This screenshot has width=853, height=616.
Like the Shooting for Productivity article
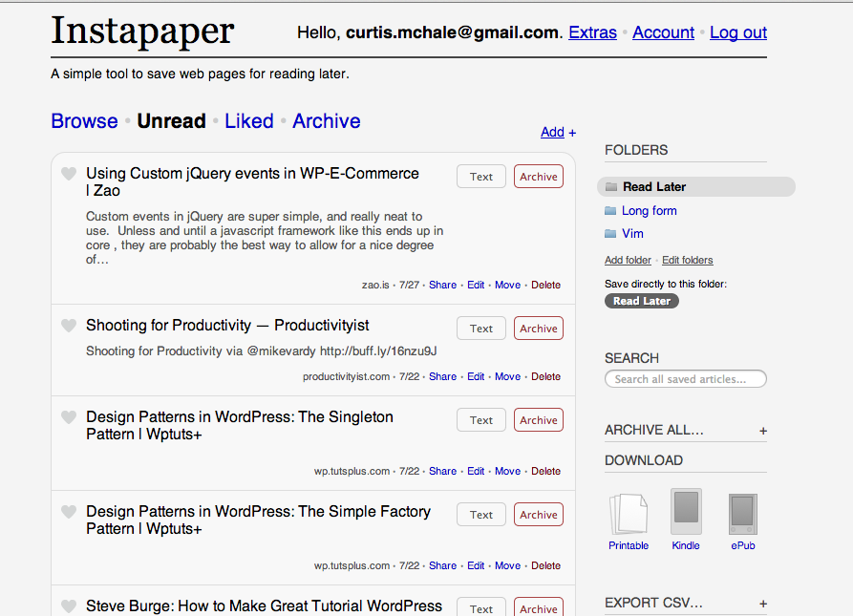click(x=68, y=326)
